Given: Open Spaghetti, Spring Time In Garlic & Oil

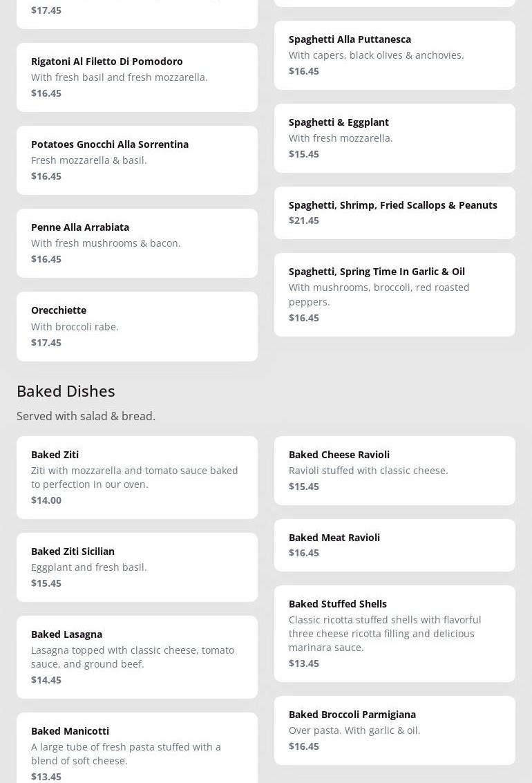Looking at the screenshot, I should (x=395, y=294).
